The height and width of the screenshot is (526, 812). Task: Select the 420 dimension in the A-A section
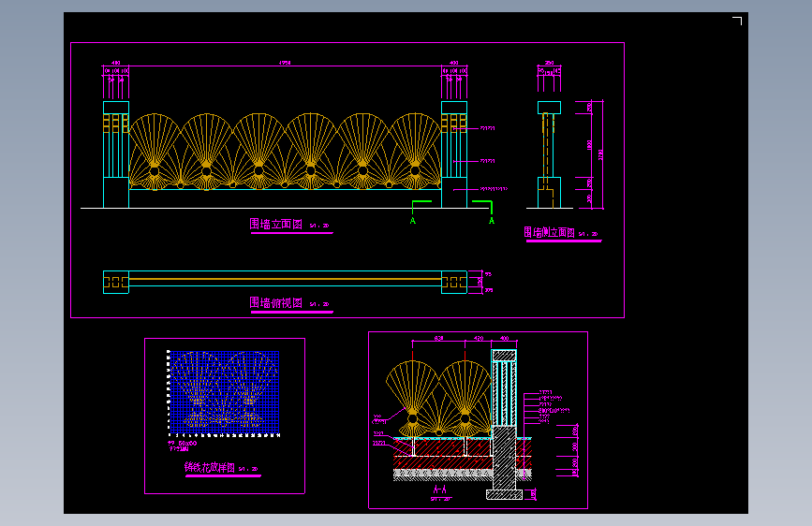click(x=479, y=338)
